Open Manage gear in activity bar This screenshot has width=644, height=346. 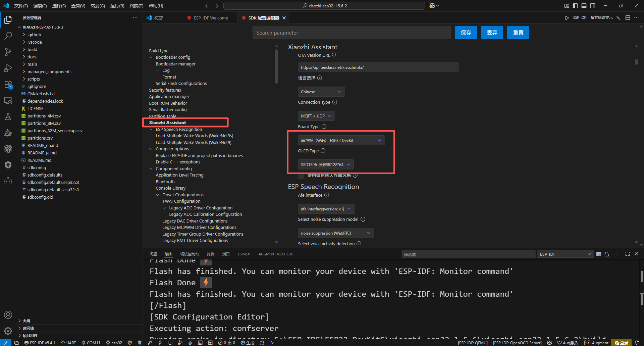click(8, 331)
